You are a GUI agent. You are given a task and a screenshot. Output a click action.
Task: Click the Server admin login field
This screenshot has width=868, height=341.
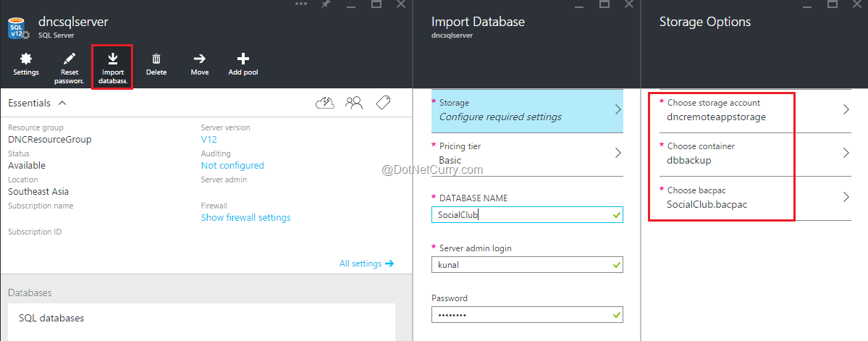[x=527, y=264]
